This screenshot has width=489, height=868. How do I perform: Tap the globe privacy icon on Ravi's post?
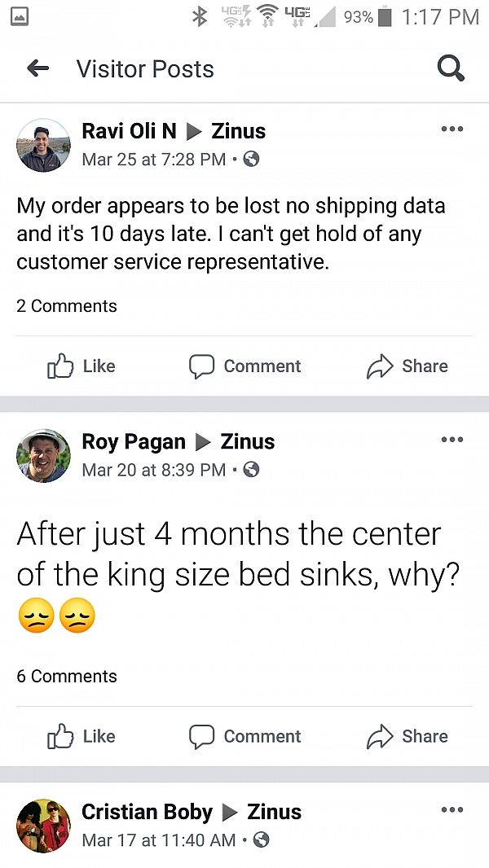(251, 160)
